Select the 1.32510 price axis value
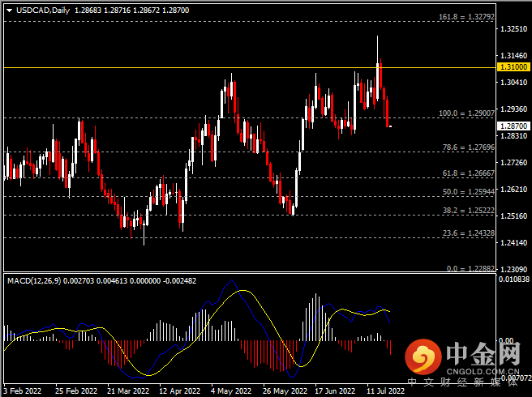The height and width of the screenshot is (397, 532). coord(514,29)
